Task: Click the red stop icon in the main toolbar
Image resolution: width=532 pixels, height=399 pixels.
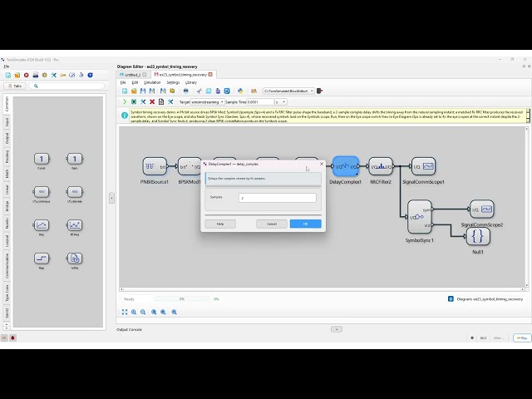Action: [x=26, y=75]
